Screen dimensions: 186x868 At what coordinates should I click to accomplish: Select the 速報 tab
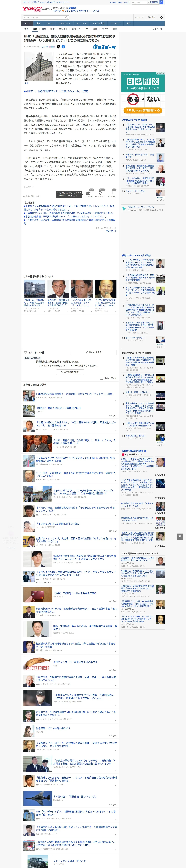click(x=38, y=24)
